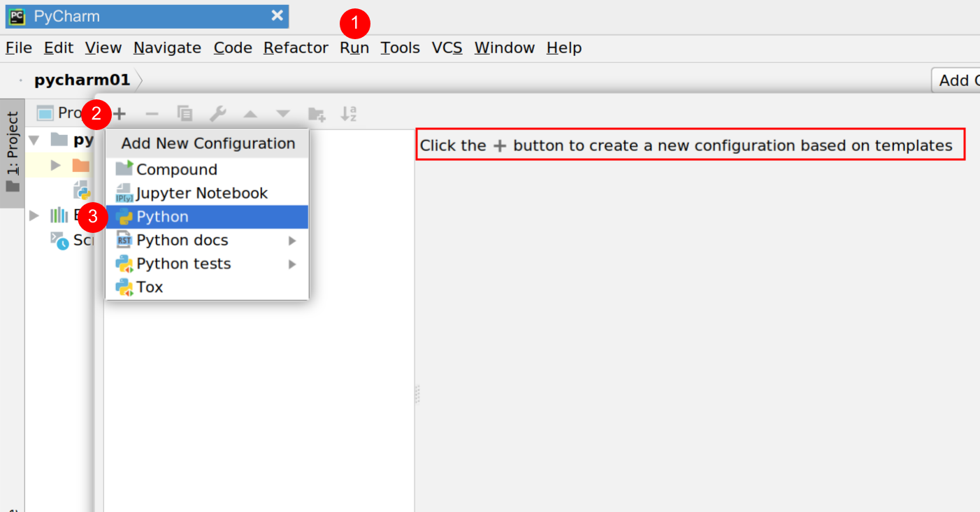Open the Tools menu
This screenshot has width=980, height=512.
(400, 48)
